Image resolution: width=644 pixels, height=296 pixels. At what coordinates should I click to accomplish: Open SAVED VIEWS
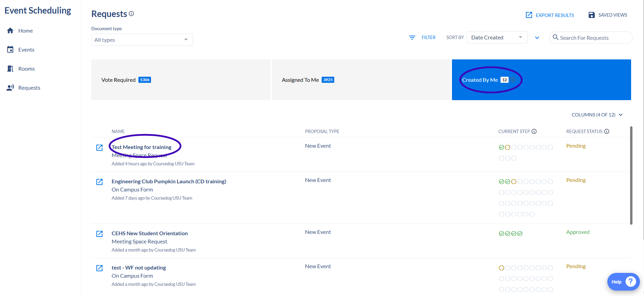point(612,15)
